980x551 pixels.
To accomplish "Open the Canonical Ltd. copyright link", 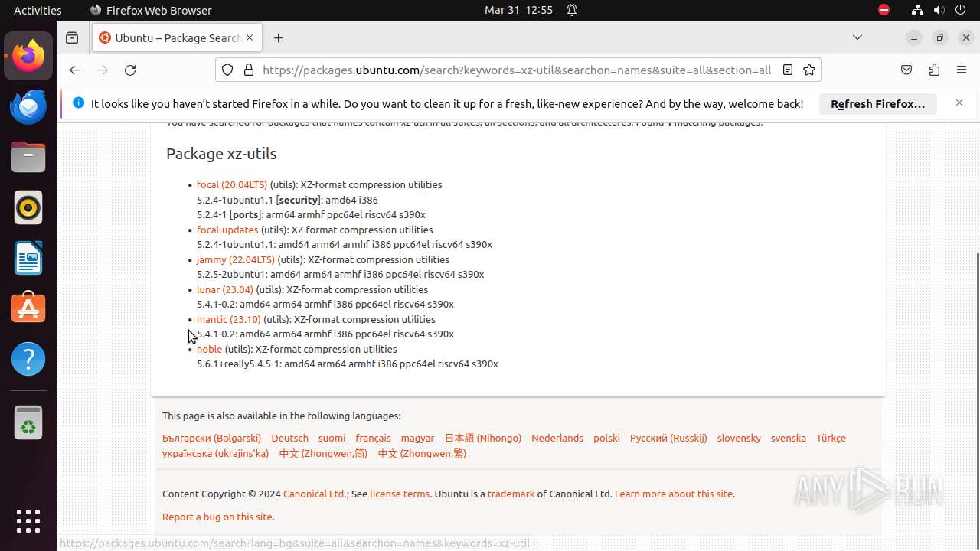I will (315, 494).
